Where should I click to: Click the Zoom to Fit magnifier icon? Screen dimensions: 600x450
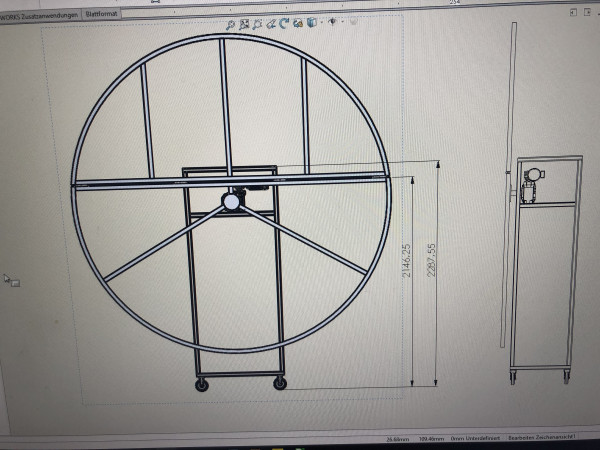(x=230, y=22)
